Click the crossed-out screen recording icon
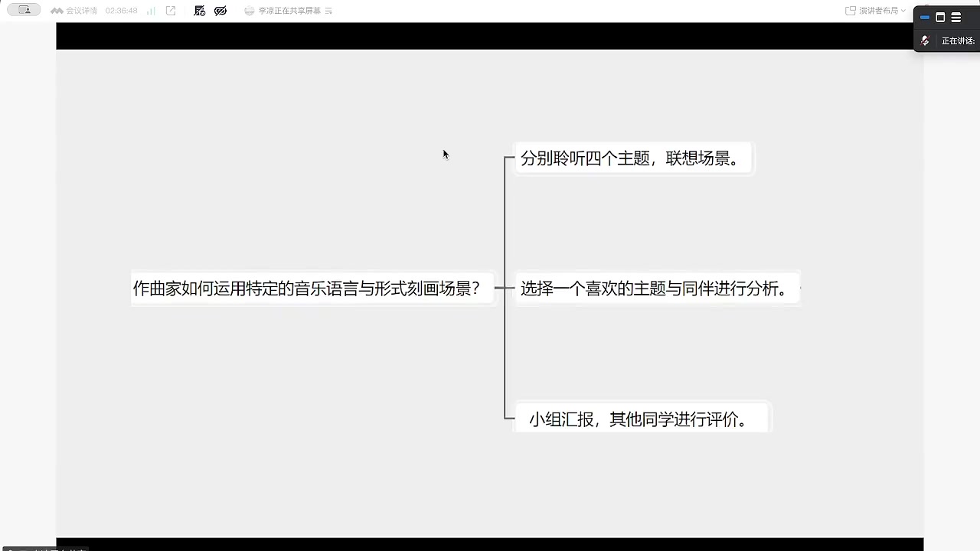Screen dimensions: 980x551 200,11
